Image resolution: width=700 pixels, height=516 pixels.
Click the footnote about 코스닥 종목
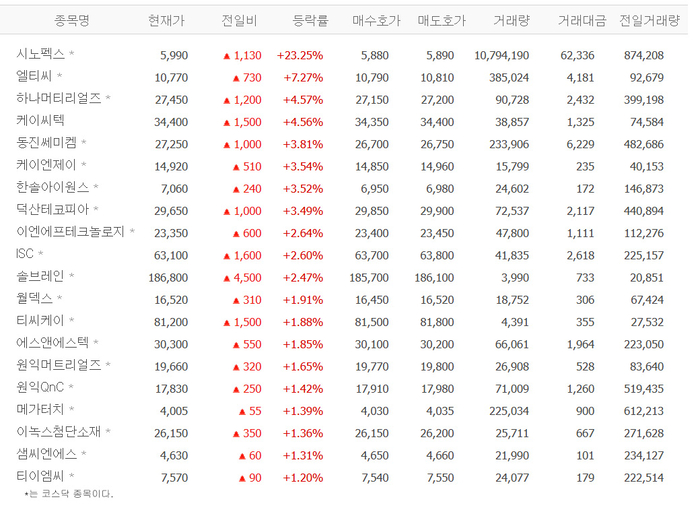point(69,494)
